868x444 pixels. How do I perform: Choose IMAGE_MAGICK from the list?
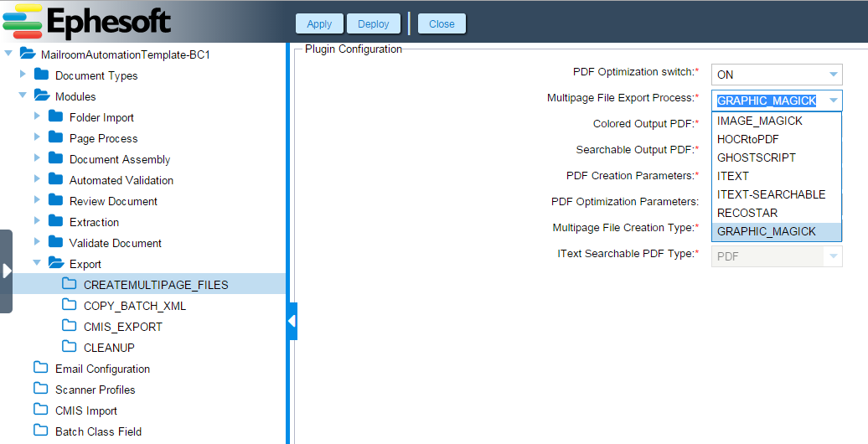(x=777, y=121)
